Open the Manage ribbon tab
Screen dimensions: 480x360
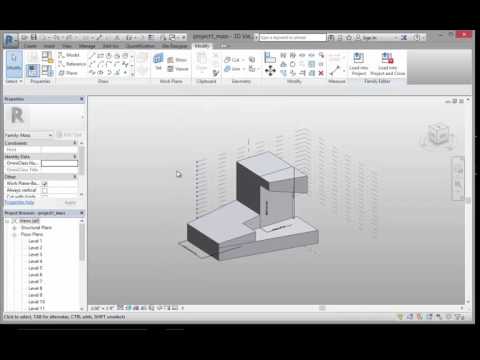point(87,46)
